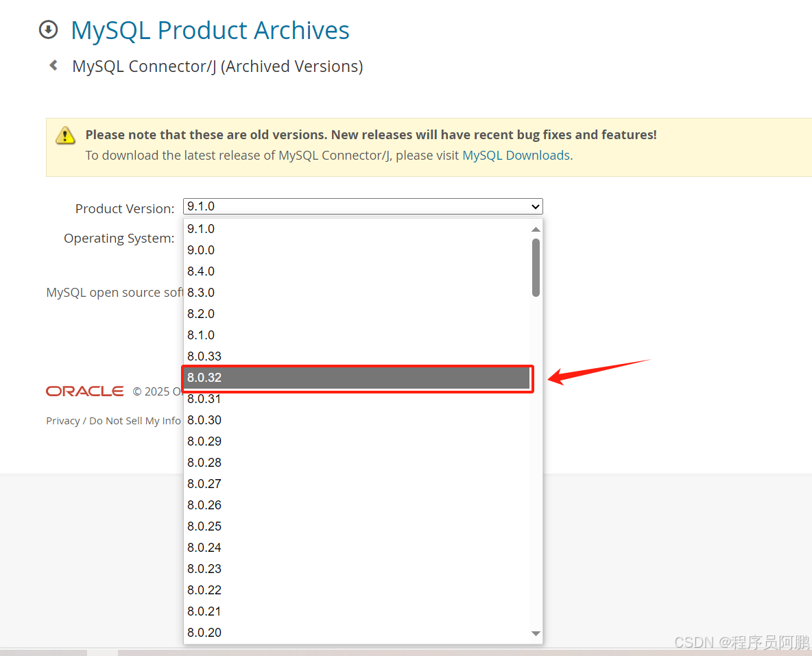Select version 8.0.33 from the list
Screen dimensions: 812x656
coord(357,356)
